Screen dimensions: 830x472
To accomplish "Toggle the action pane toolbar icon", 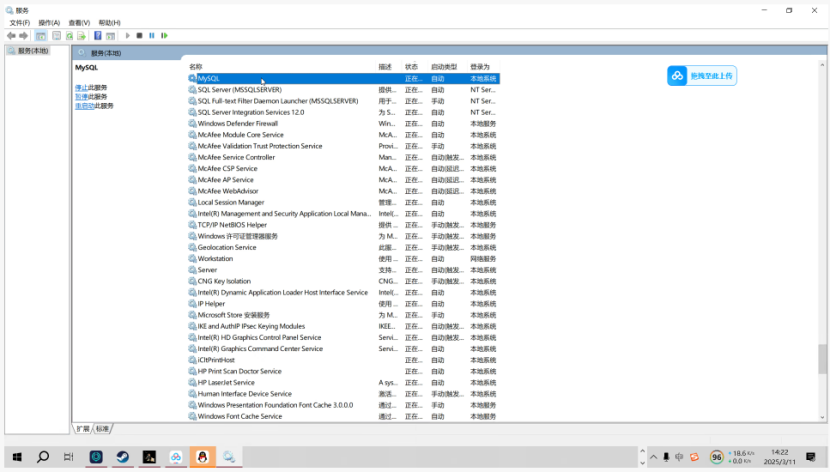I will coord(110,35).
